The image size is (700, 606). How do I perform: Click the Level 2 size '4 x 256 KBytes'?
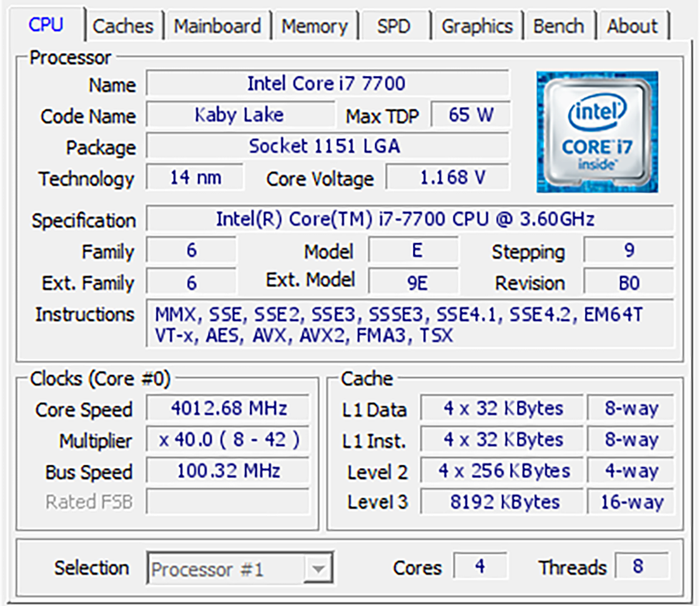coord(502,471)
